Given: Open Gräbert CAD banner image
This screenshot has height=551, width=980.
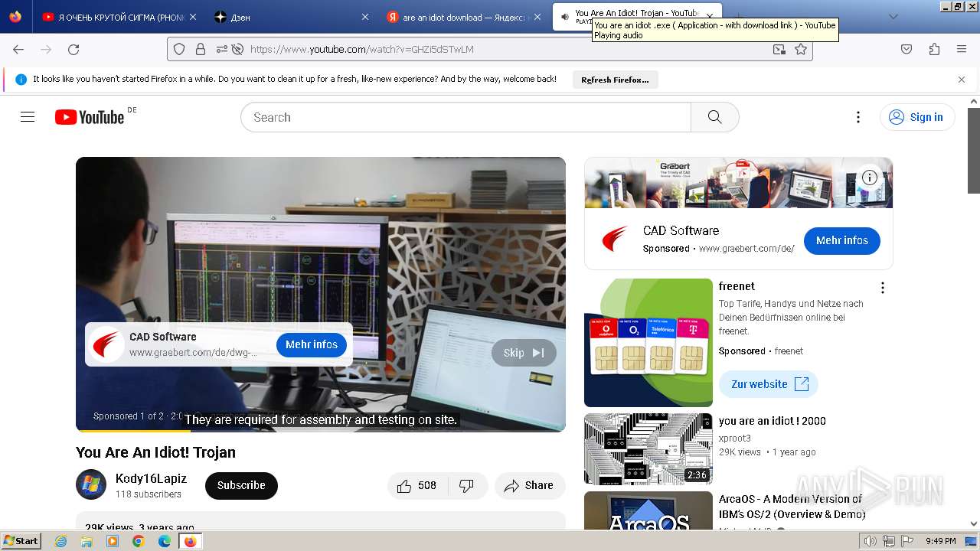Looking at the screenshot, I should (739, 183).
